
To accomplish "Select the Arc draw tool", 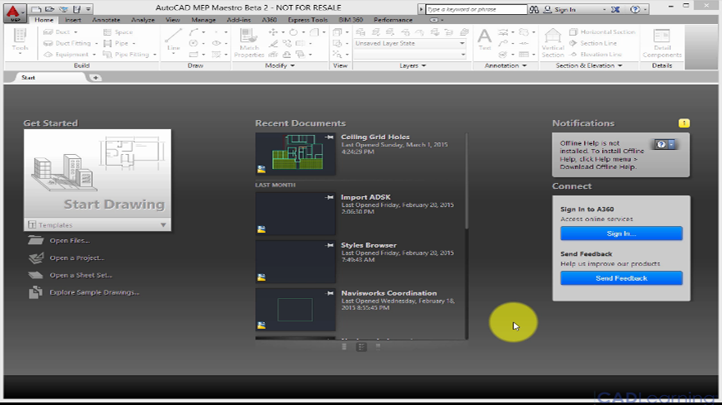I will pyautogui.click(x=194, y=32).
